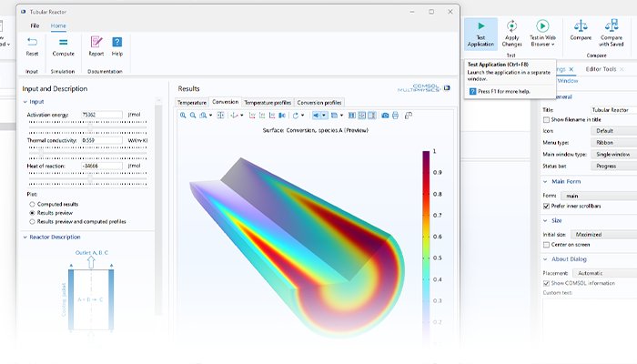The width and height of the screenshot is (637, 364).
Task: Toggle Show filename in title checkbox
Action: tap(546, 119)
